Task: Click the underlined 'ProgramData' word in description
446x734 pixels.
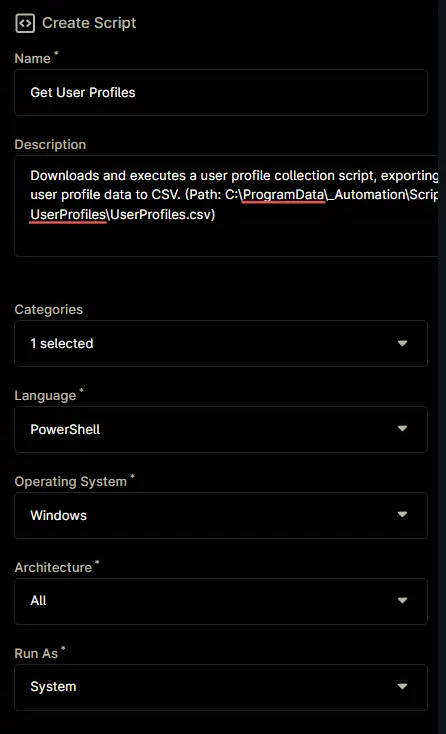Action: point(284,194)
